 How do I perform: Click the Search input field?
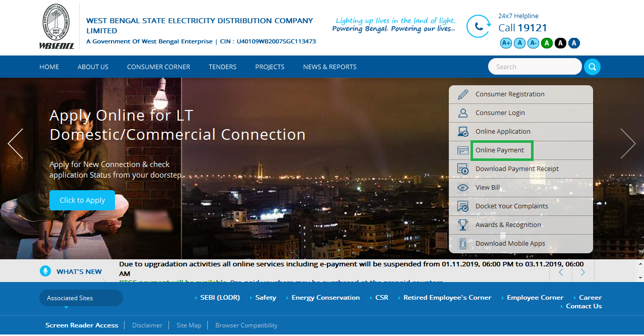(x=535, y=67)
